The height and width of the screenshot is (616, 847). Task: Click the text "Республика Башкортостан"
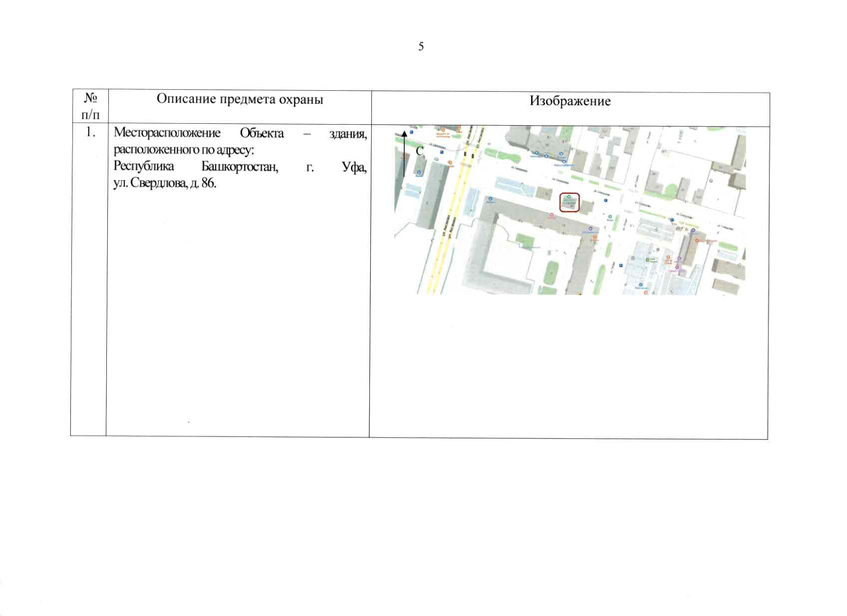[195, 167]
